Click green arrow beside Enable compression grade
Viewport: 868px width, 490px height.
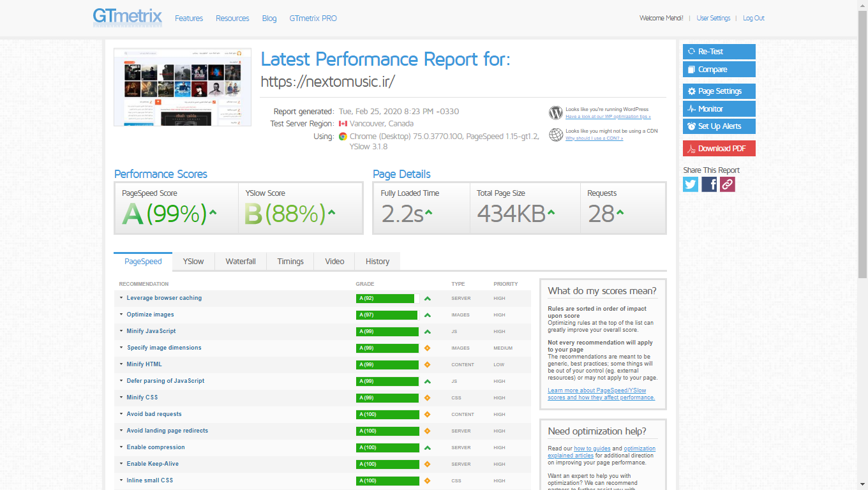[428, 447]
